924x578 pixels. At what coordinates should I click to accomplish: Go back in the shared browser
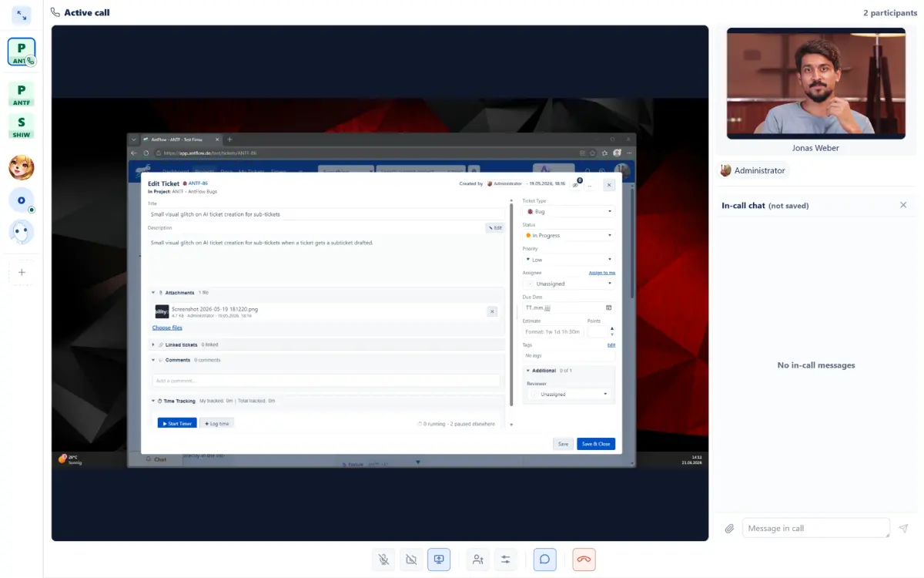pos(134,153)
